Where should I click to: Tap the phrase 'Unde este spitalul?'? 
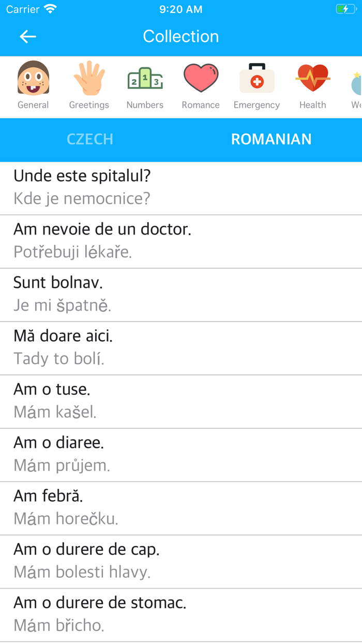pos(181,186)
